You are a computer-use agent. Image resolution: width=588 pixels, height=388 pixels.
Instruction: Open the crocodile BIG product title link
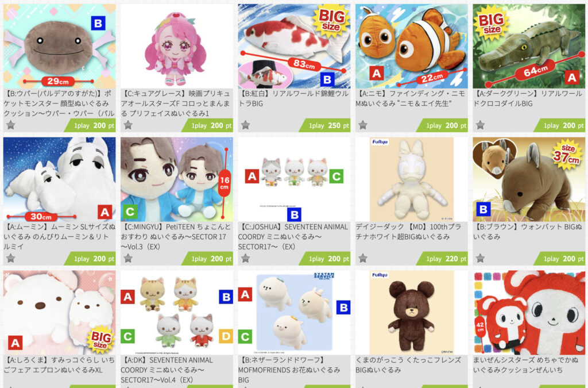528,98
